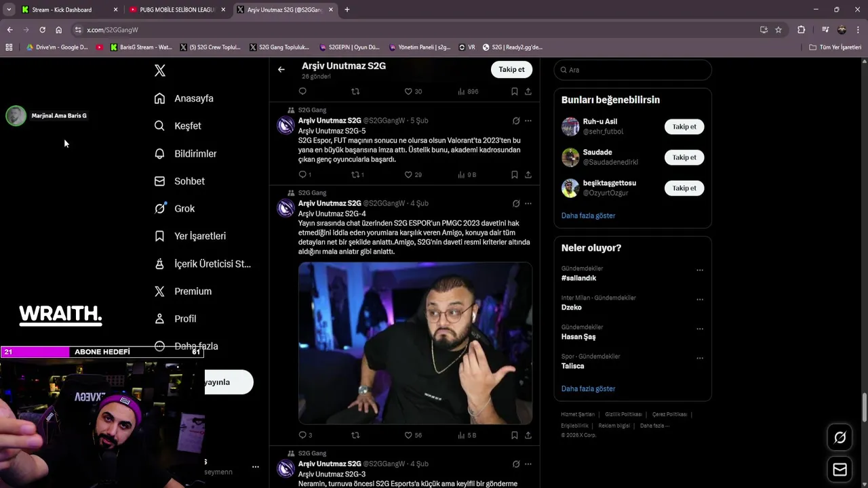Viewport: 868px width, 488px height.
Task: Open more options for Hasan Şaş trend
Action: [700, 329]
